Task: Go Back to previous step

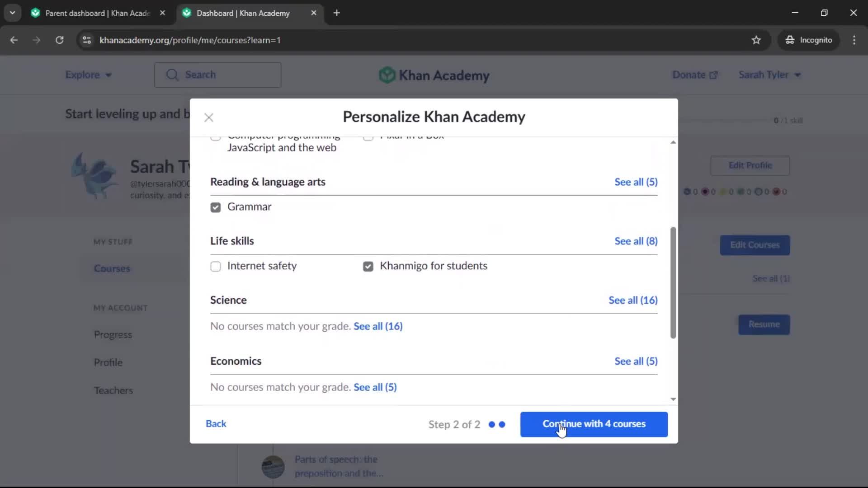Action: point(216,424)
